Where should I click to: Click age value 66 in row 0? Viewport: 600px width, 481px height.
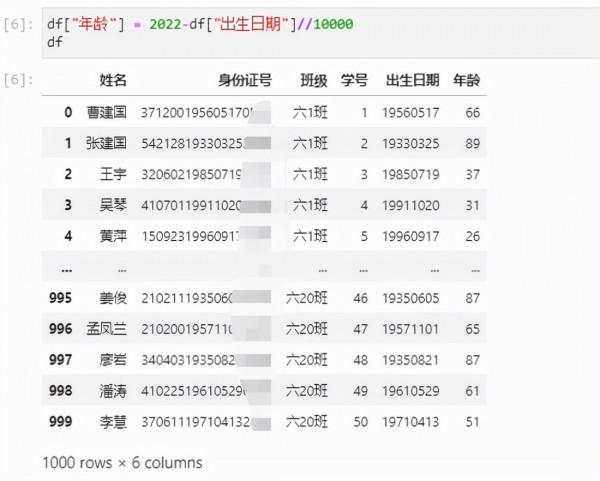coord(473,113)
